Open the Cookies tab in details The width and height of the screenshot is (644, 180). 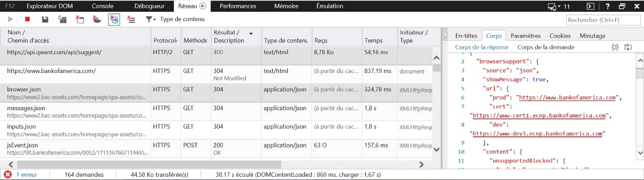(560, 35)
